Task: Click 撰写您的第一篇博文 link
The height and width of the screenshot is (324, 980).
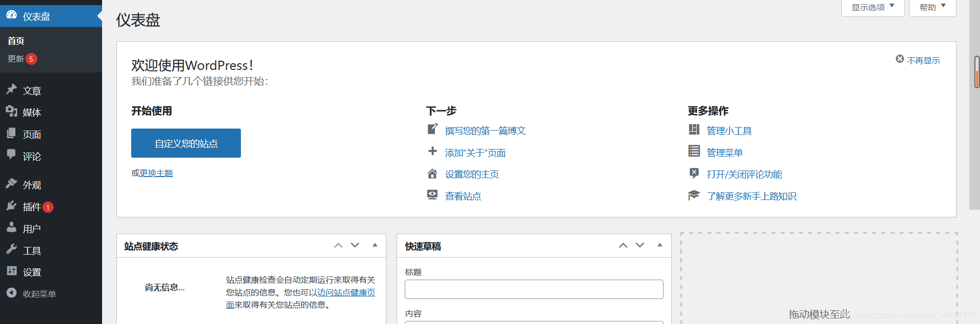Action: (x=485, y=131)
